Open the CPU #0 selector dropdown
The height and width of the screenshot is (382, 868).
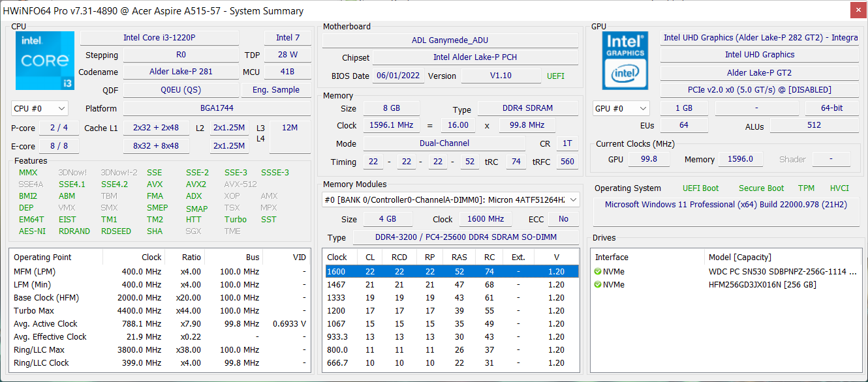(x=40, y=108)
